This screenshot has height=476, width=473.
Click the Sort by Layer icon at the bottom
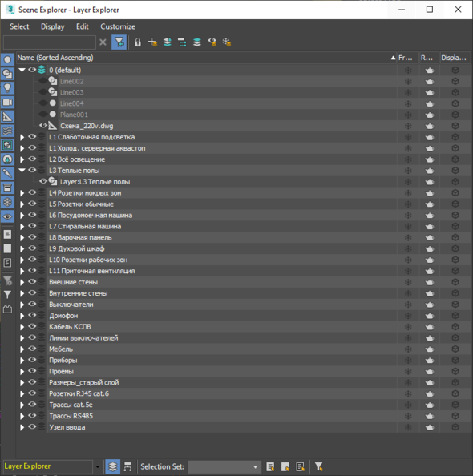coord(113,466)
